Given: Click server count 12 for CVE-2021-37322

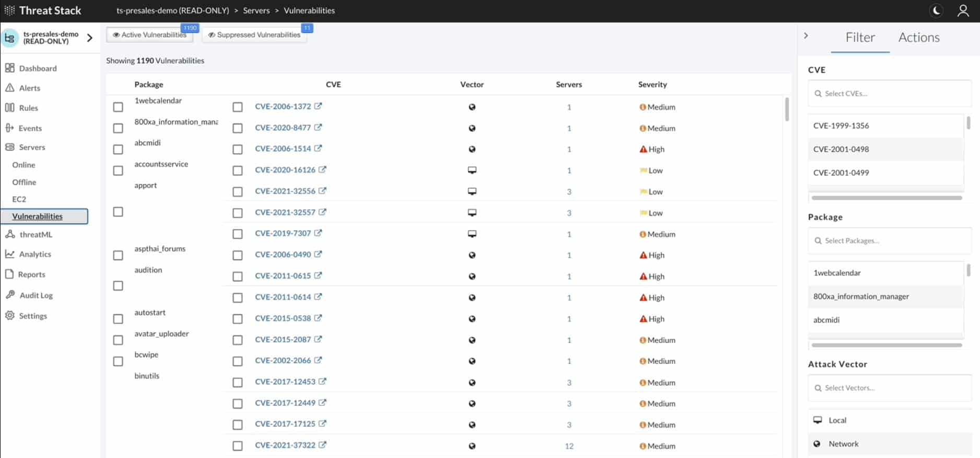Looking at the screenshot, I should 569,446.
